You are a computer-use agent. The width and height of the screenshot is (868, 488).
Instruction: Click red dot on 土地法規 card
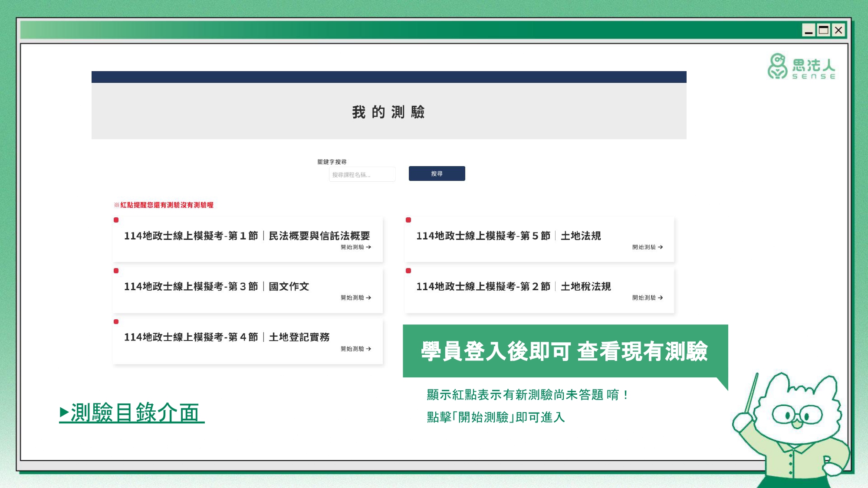coord(408,220)
